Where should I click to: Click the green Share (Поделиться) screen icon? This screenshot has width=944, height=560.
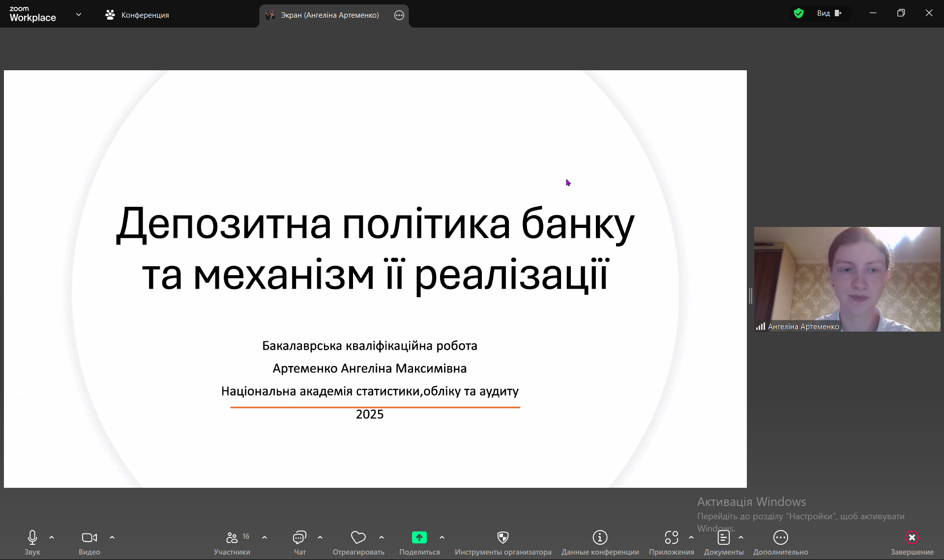coord(419,538)
